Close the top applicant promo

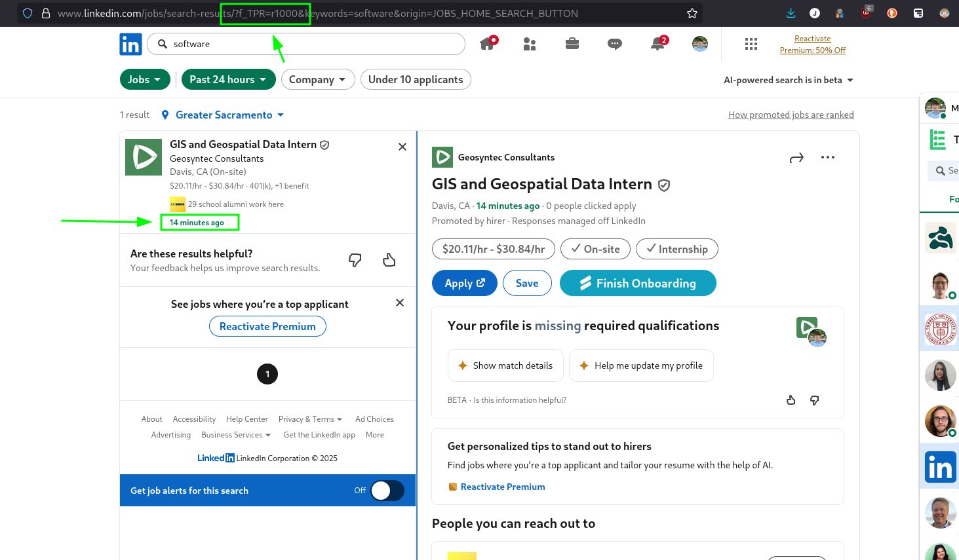(x=400, y=303)
